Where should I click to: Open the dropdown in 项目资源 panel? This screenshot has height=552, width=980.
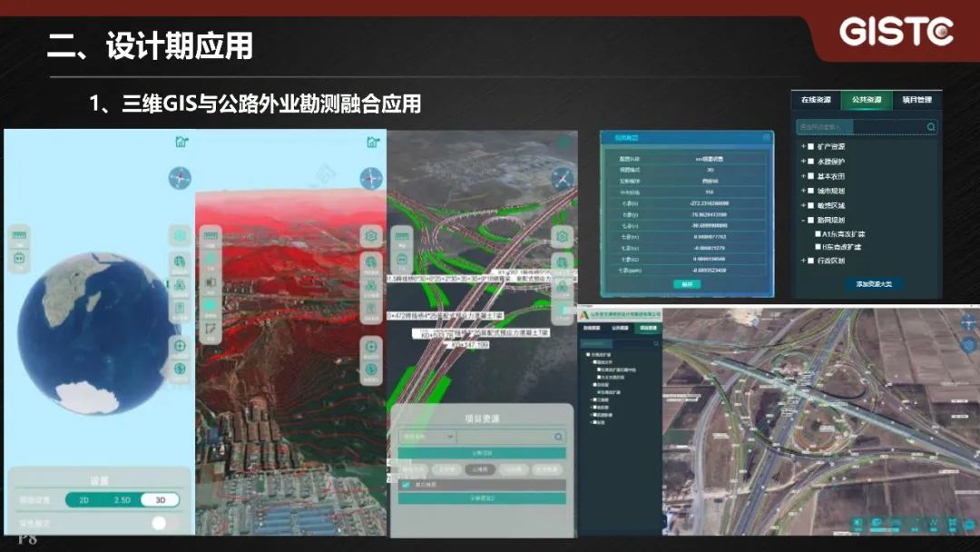tap(427, 437)
